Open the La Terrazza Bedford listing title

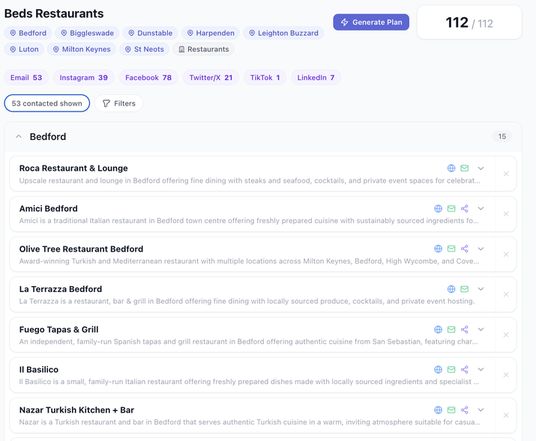(x=61, y=289)
